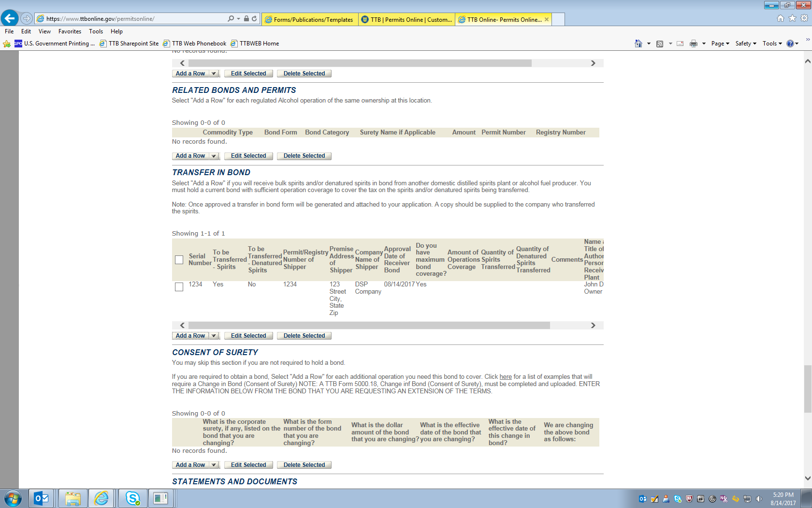Click the 'DSP Company' cell in the table
Viewport: 812px width, 508px height.
(368, 288)
